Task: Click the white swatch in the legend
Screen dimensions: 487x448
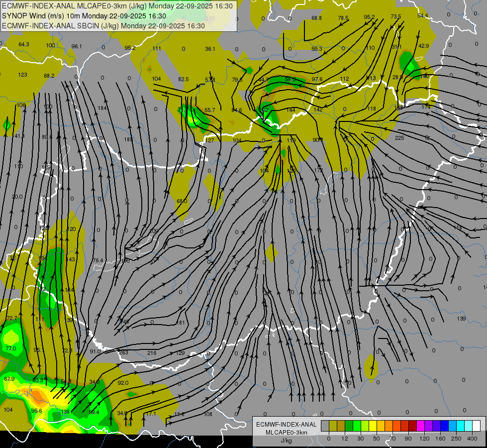Action: point(477,426)
